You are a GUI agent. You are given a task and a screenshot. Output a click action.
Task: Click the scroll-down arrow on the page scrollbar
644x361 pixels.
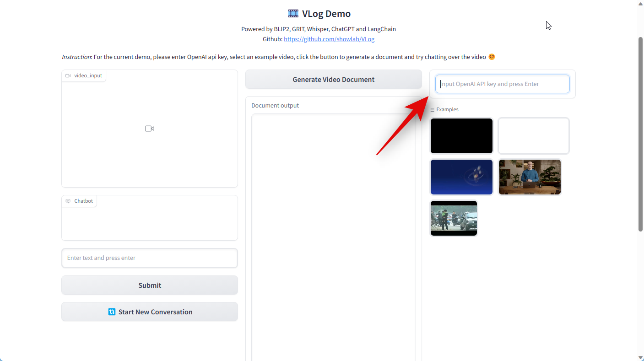[x=640, y=357]
